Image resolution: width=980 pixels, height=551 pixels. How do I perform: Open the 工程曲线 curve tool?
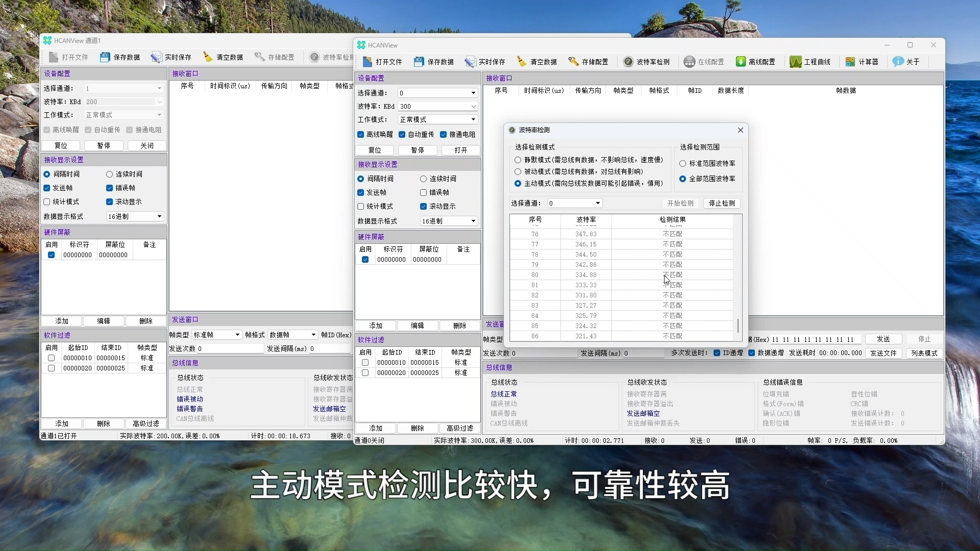pyautogui.click(x=810, y=61)
